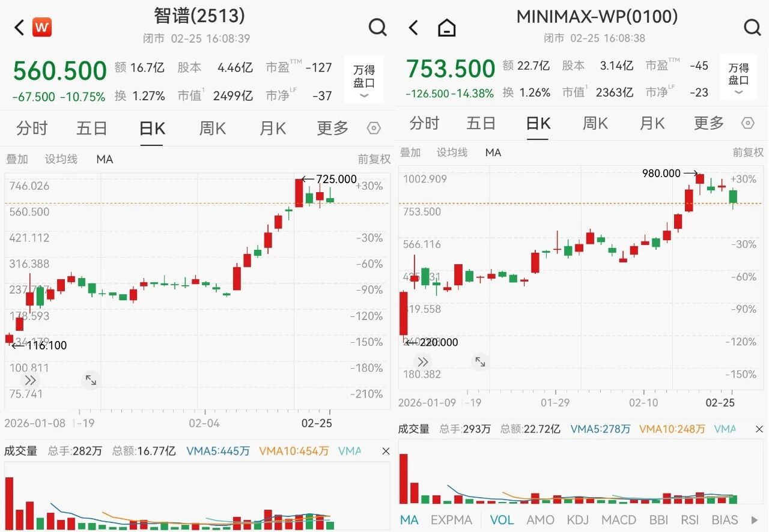Select the EXPMA indicator

click(x=451, y=520)
